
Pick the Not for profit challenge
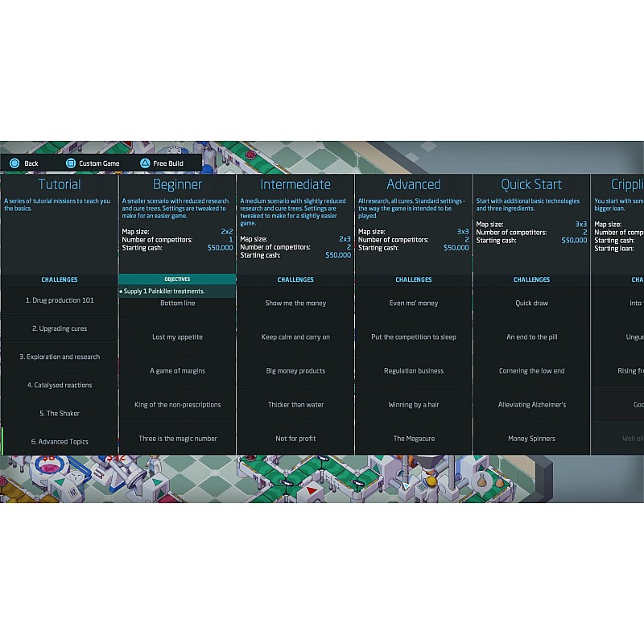(295, 439)
